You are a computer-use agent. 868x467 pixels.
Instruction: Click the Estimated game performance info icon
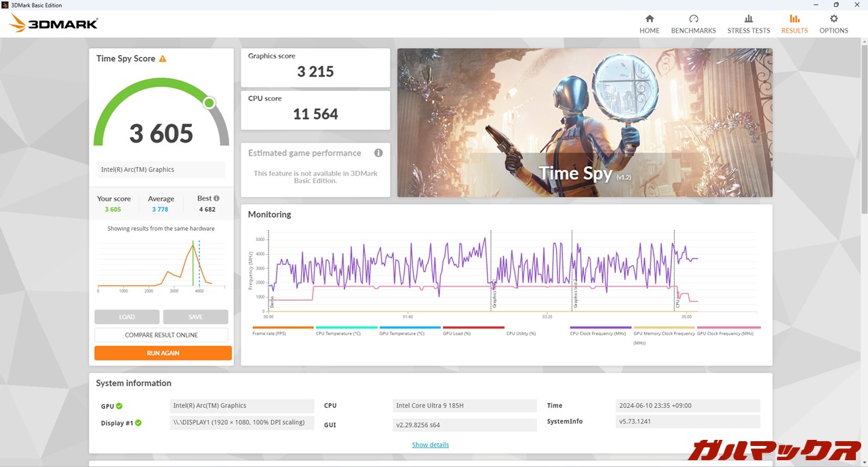tap(378, 153)
